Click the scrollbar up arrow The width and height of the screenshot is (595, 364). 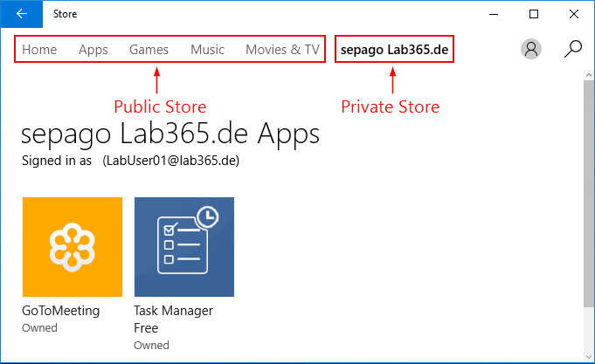(589, 75)
